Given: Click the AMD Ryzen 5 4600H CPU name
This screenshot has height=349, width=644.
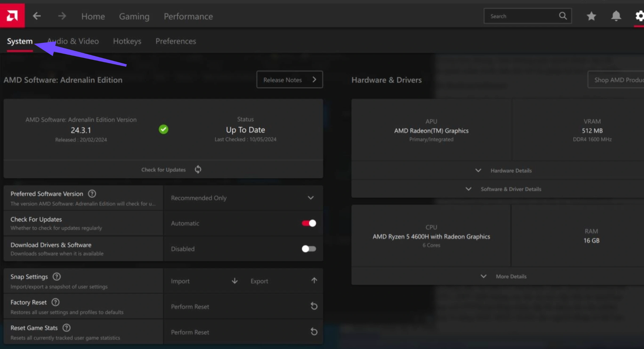Looking at the screenshot, I should 431,237.
